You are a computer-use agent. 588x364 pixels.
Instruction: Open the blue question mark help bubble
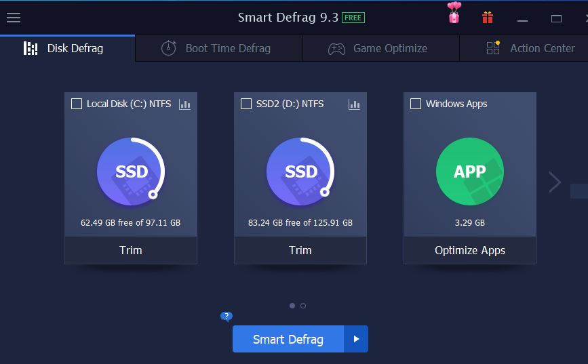click(x=227, y=317)
